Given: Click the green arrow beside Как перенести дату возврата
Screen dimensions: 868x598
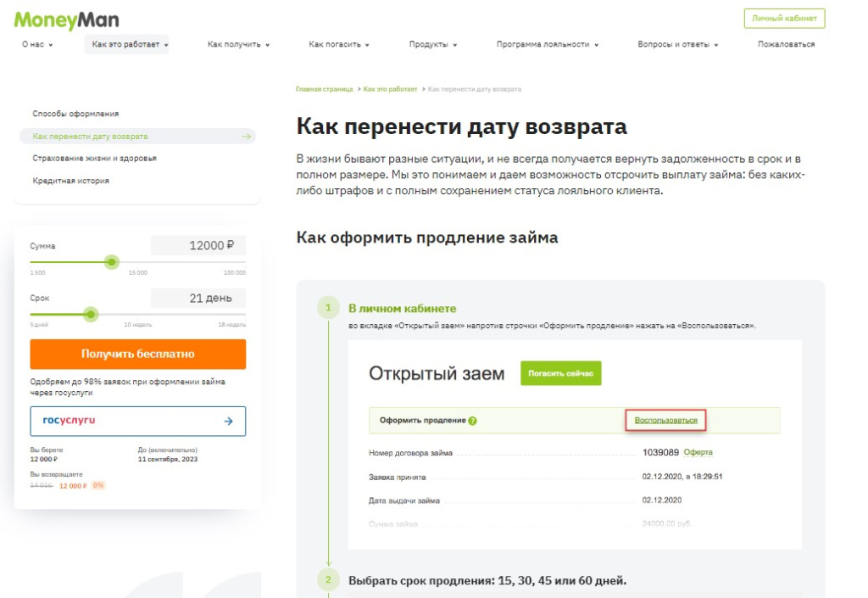Looking at the screenshot, I should (247, 137).
